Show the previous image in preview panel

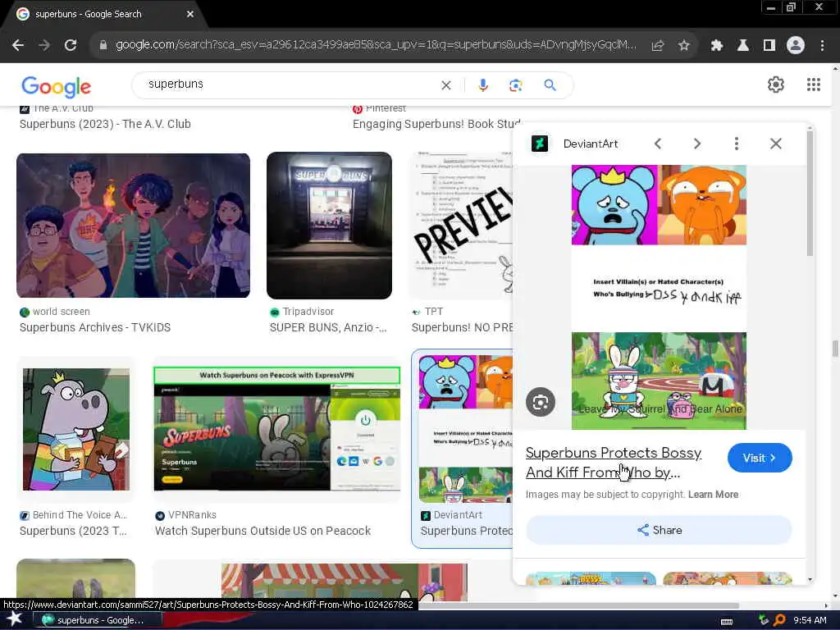pyautogui.click(x=658, y=144)
